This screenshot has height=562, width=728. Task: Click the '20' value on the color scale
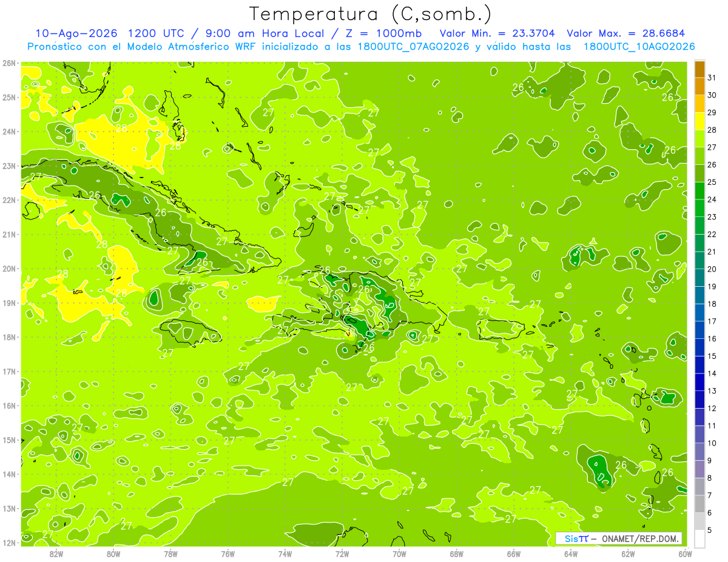point(712,269)
